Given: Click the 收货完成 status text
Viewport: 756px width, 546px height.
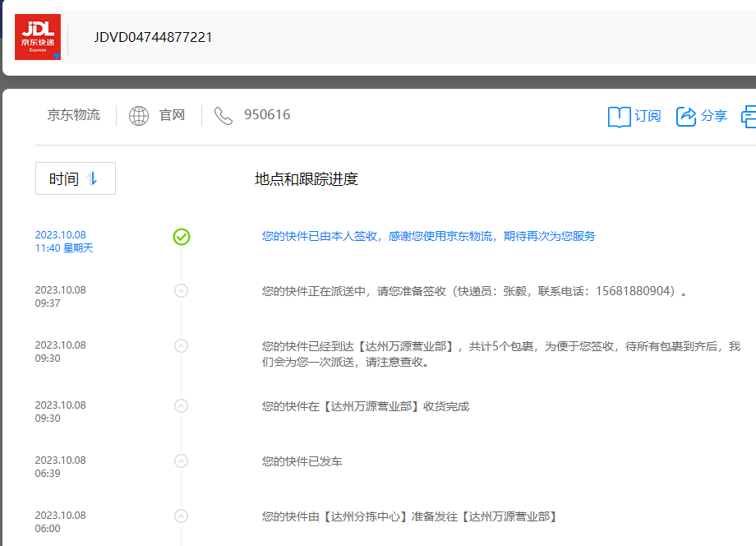Looking at the screenshot, I should [x=366, y=406].
